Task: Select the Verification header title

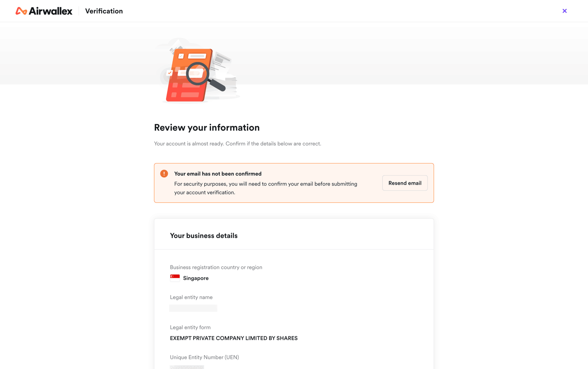Action: click(x=104, y=11)
